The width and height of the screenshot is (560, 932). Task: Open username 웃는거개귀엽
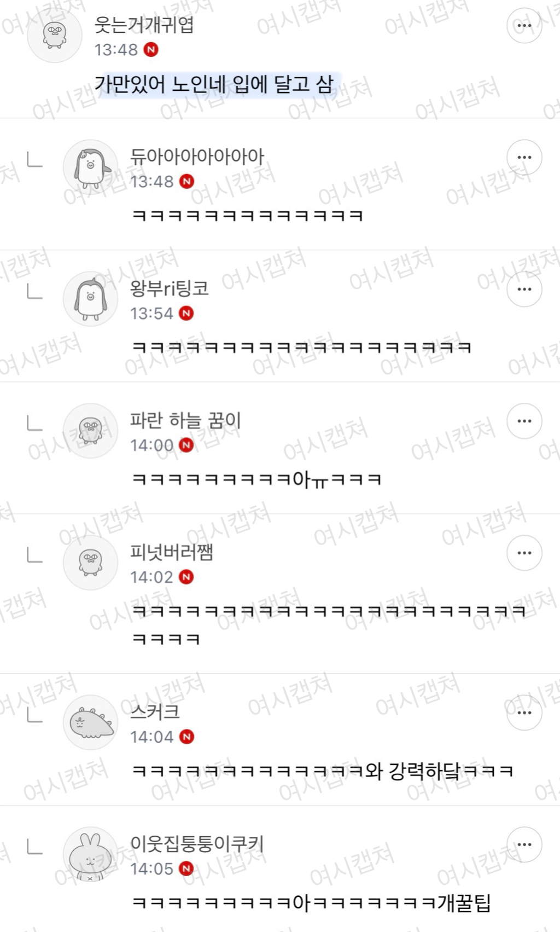(x=144, y=25)
